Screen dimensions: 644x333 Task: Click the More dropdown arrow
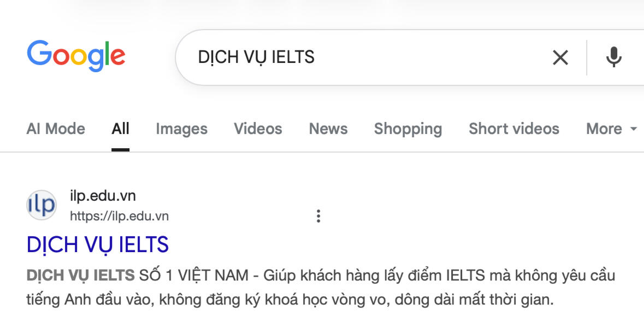tap(633, 129)
